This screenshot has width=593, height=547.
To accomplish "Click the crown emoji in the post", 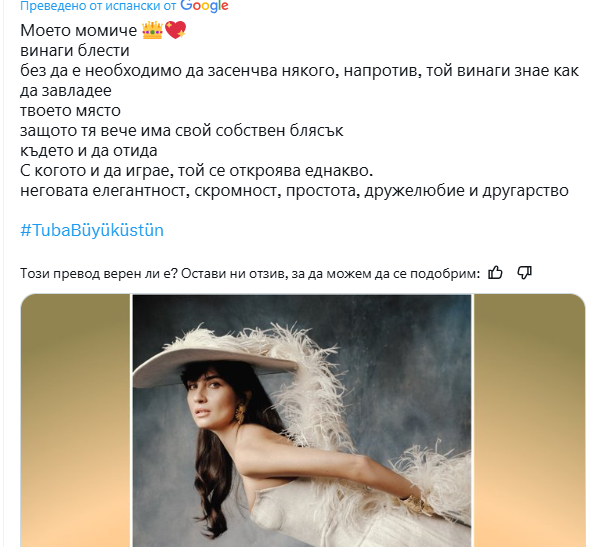I will 152,30.
